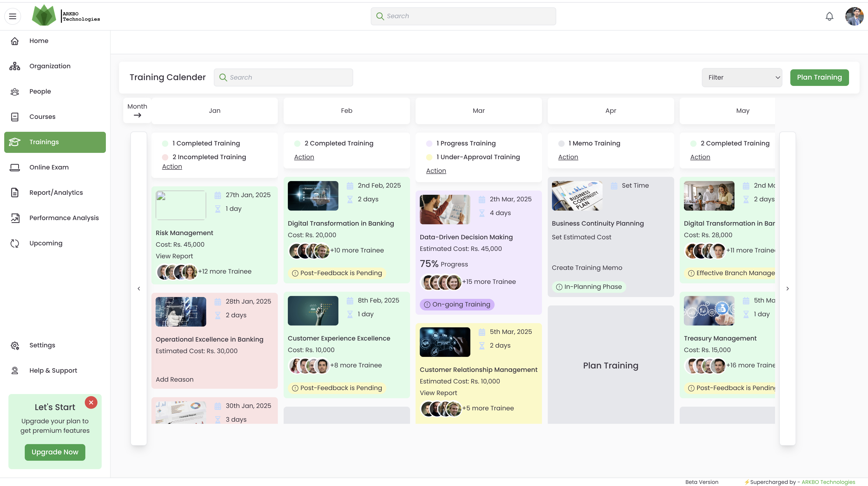Click the Organization sidebar icon
The height and width of the screenshot is (486, 868).
(14, 66)
